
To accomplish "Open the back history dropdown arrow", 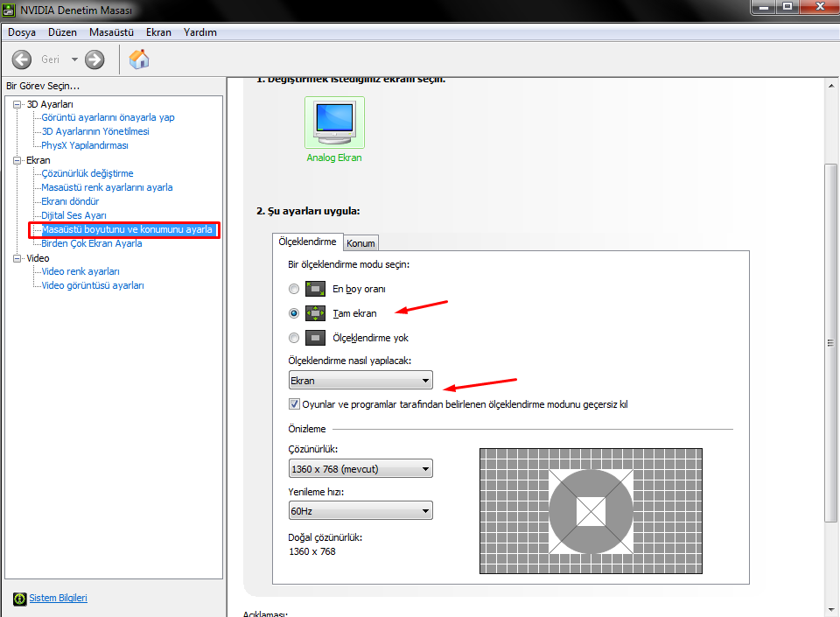I will tap(74, 60).
